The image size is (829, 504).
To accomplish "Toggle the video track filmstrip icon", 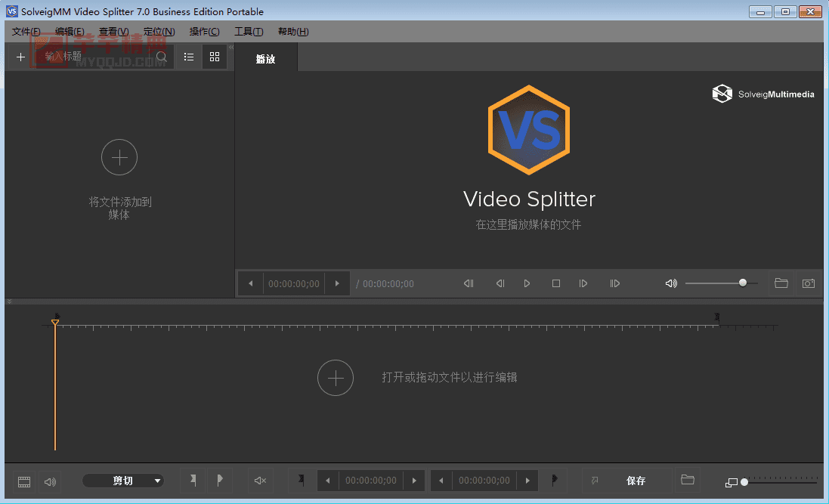I will point(24,482).
